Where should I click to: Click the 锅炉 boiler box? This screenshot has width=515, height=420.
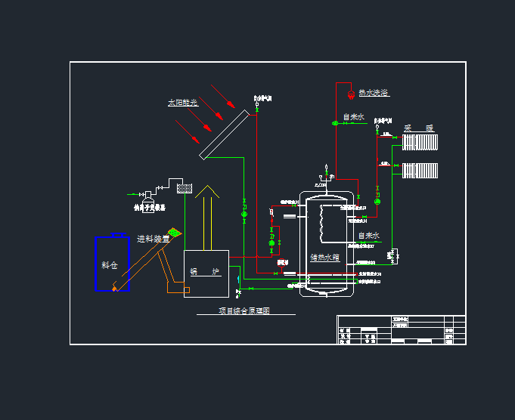pyautogui.click(x=206, y=273)
